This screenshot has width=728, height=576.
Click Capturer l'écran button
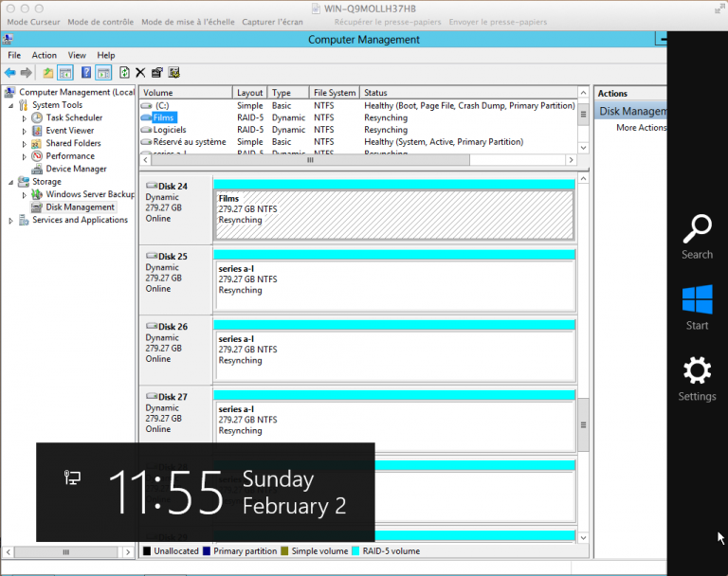(x=272, y=22)
